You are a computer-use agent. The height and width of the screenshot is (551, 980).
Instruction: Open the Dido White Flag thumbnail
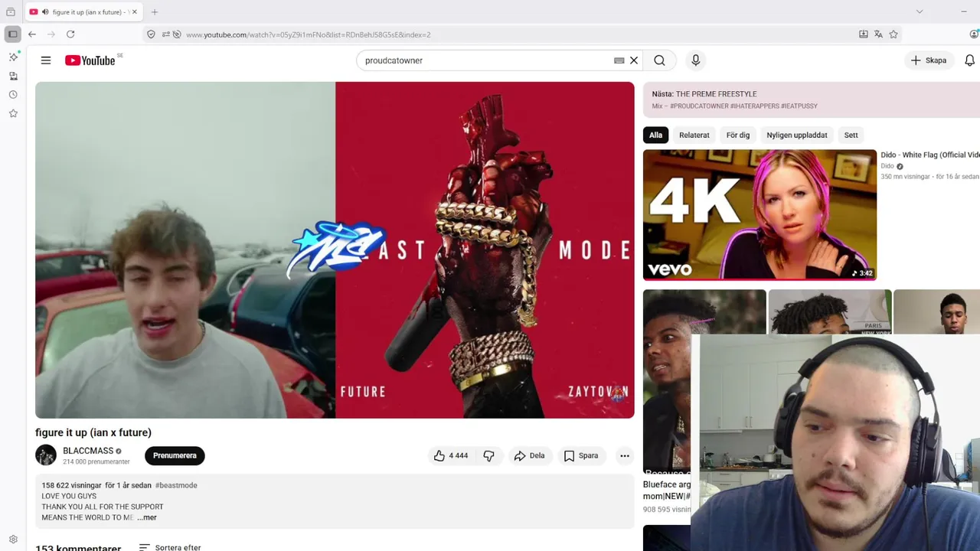point(759,214)
